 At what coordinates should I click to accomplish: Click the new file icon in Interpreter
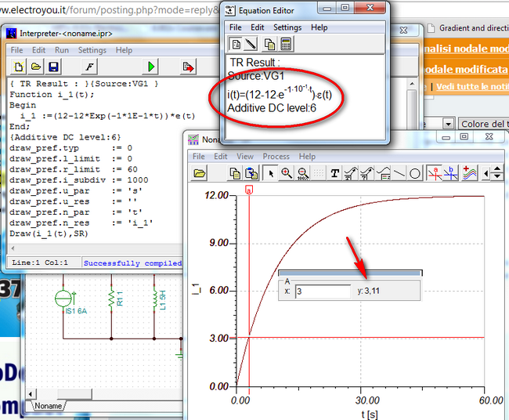(x=18, y=67)
